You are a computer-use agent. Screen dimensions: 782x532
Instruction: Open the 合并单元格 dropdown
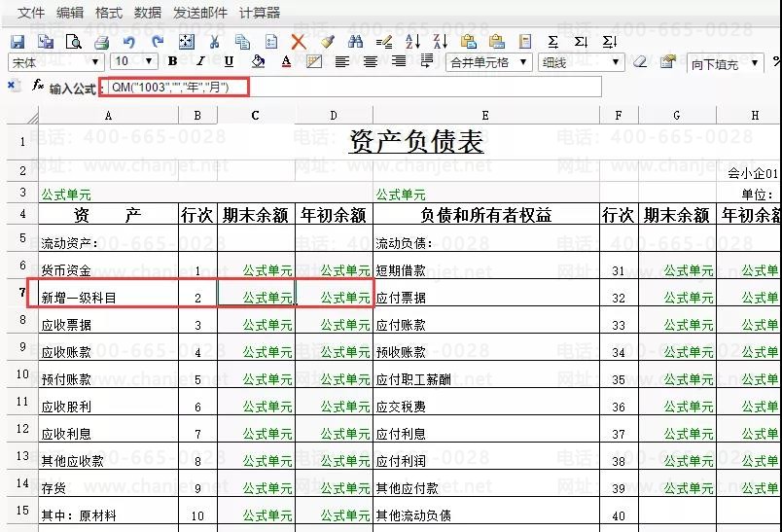click(489, 62)
